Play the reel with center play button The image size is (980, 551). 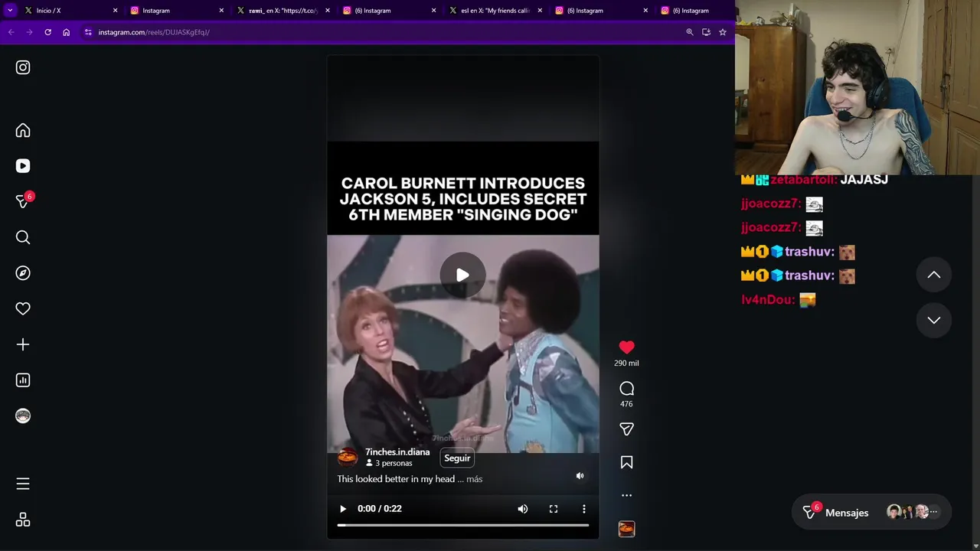(x=462, y=275)
